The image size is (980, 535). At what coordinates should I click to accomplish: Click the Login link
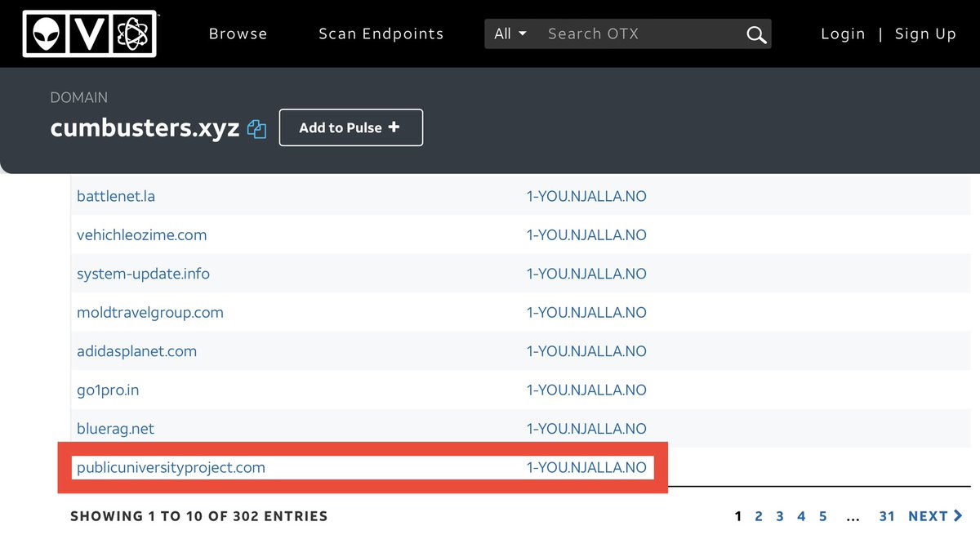pyautogui.click(x=843, y=34)
